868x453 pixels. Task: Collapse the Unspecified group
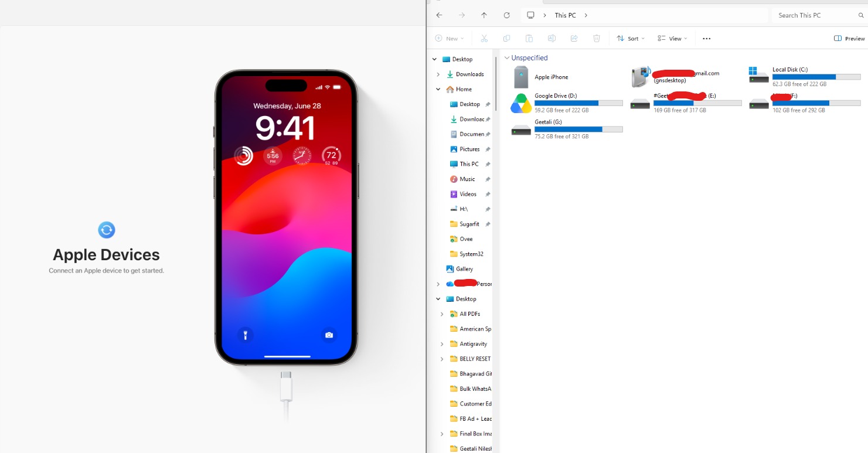click(x=507, y=58)
